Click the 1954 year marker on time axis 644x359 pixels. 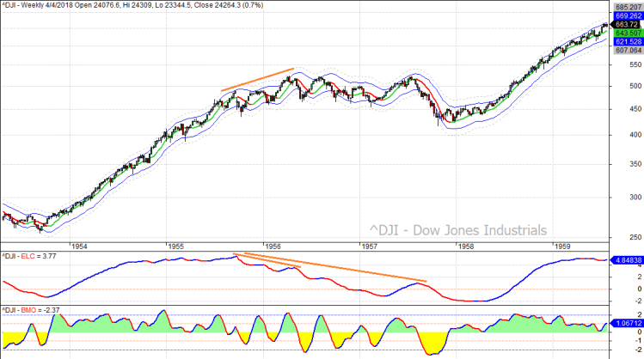coord(79,246)
